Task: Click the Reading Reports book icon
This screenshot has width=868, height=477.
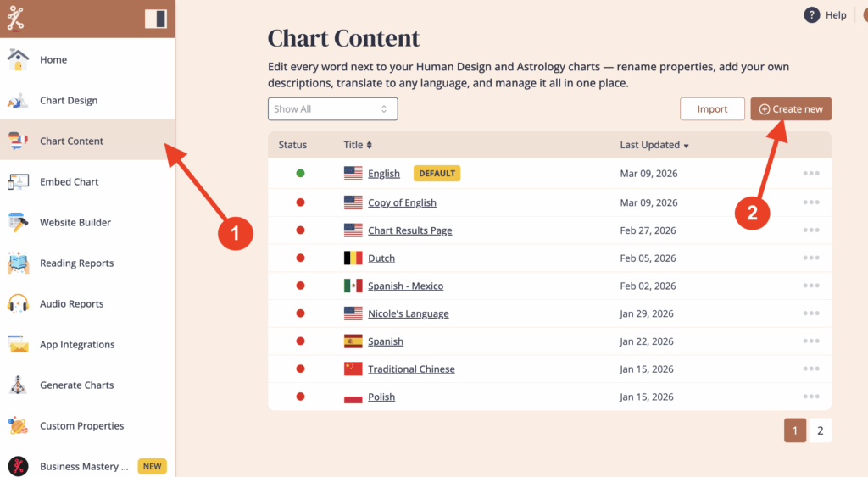Action: click(18, 263)
